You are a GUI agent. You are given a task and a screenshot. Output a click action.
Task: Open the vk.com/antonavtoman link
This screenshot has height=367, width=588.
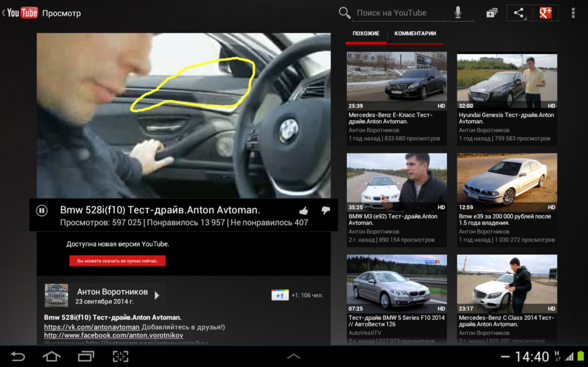point(91,327)
